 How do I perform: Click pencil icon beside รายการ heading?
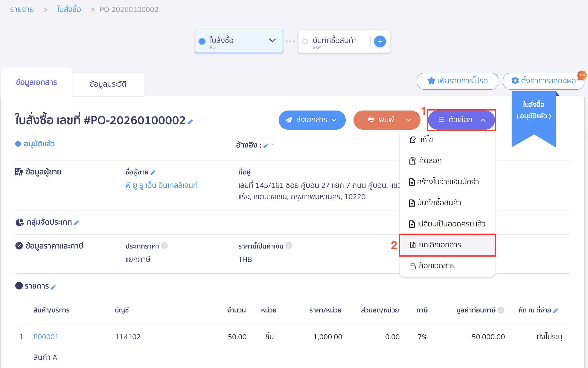pyautogui.click(x=54, y=287)
